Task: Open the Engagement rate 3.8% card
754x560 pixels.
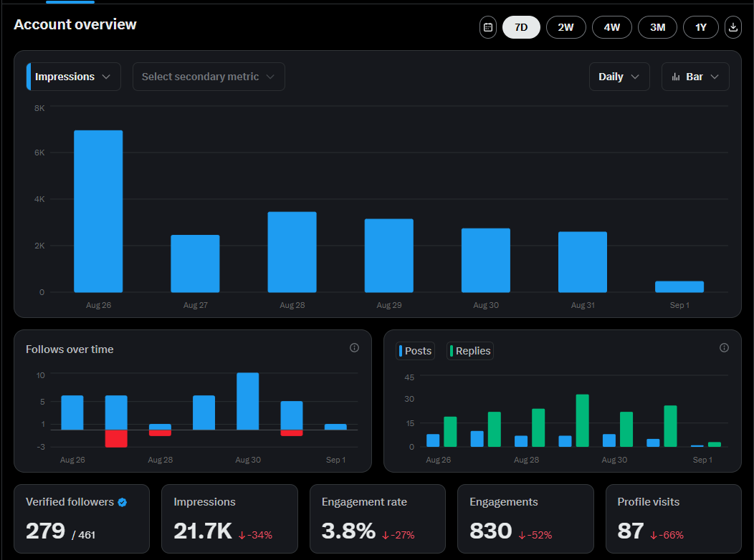Action: click(x=378, y=518)
